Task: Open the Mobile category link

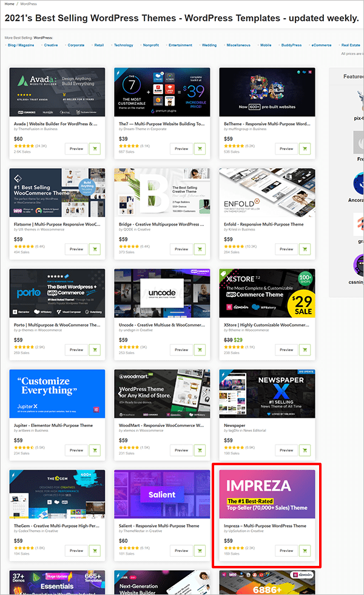Action: (x=266, y=45)
